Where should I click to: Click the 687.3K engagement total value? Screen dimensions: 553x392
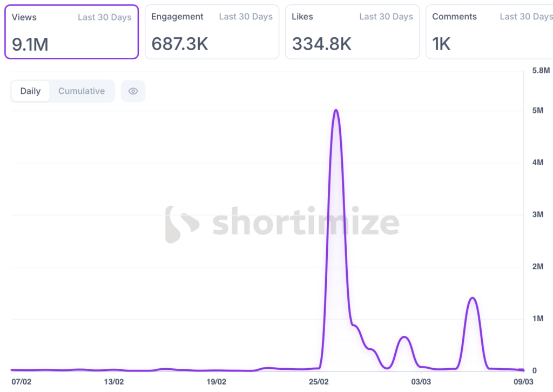[x=179, y=44]
